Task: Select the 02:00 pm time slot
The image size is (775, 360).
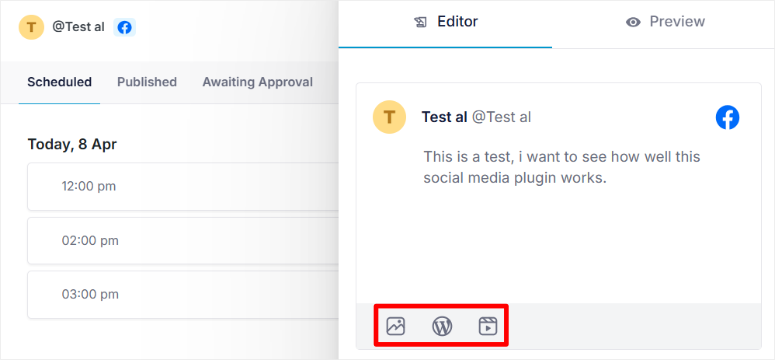Action: click(183, 241)
